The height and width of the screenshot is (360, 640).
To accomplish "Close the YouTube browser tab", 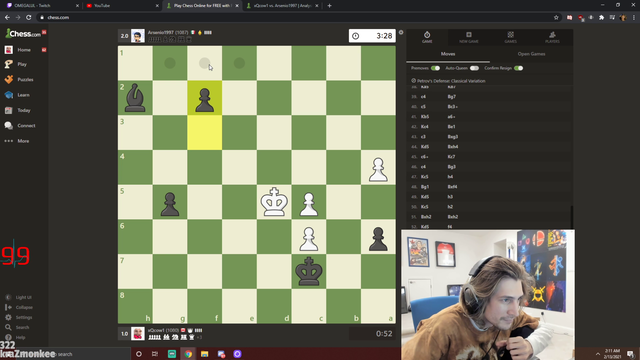I will coord(157,6).
